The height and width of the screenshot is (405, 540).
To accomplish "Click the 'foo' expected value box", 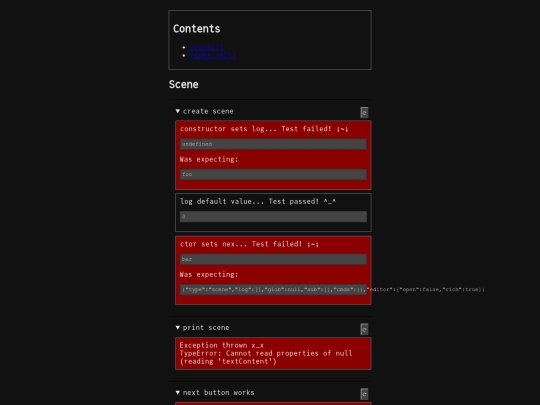I will (273, 174).
